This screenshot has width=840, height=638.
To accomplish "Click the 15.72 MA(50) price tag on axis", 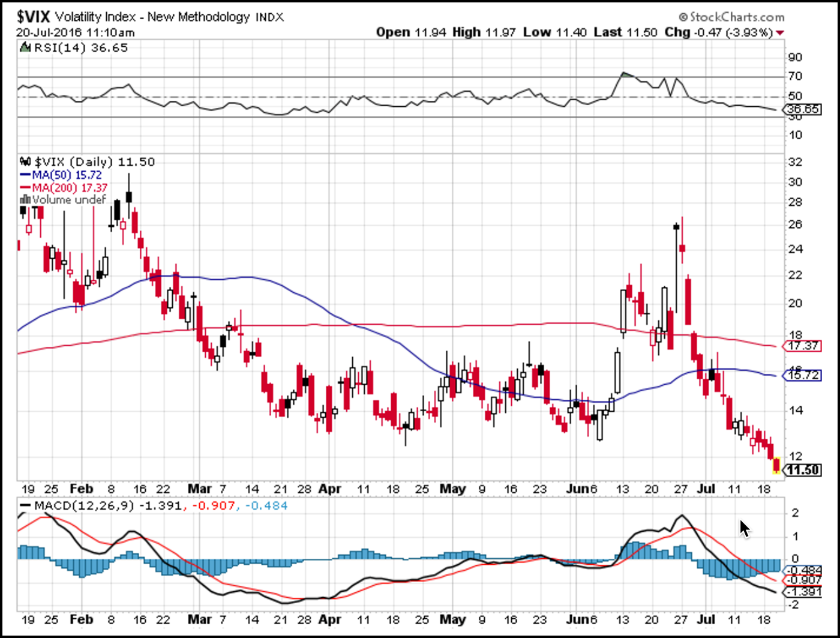I will 802,375.
